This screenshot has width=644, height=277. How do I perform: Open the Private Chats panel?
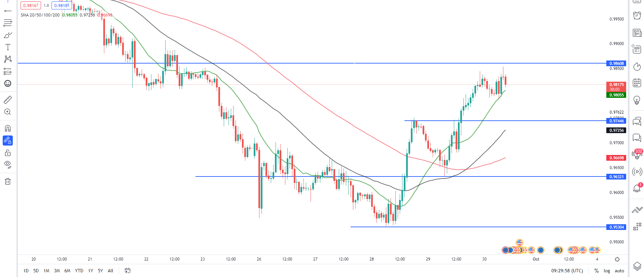pos(637,137)
